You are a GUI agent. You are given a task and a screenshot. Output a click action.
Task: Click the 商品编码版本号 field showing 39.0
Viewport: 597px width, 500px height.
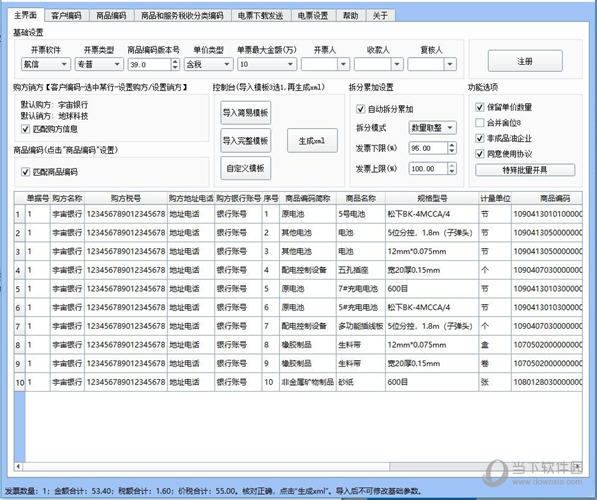click(x=149, y=64)
